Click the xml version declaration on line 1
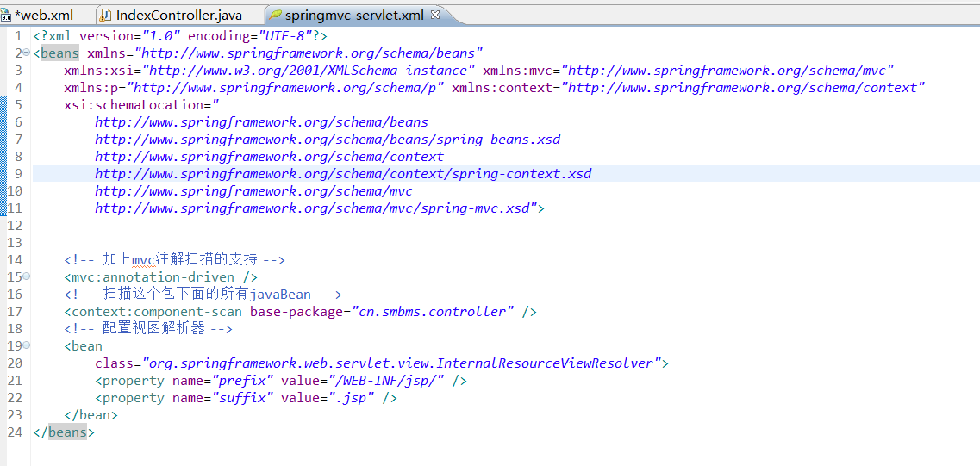Image resolution: width=980 pixels, height=466 pixels. tap(180, 36)
